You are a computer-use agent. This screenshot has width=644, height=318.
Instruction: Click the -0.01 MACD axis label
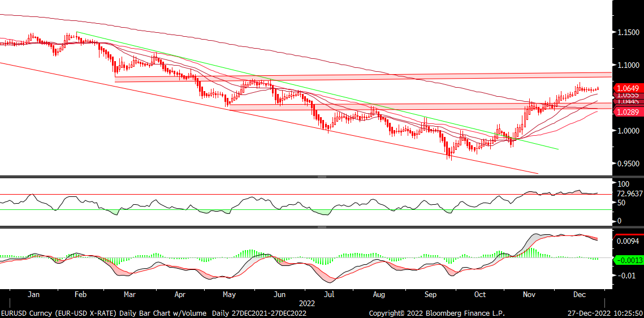(625, 275)
